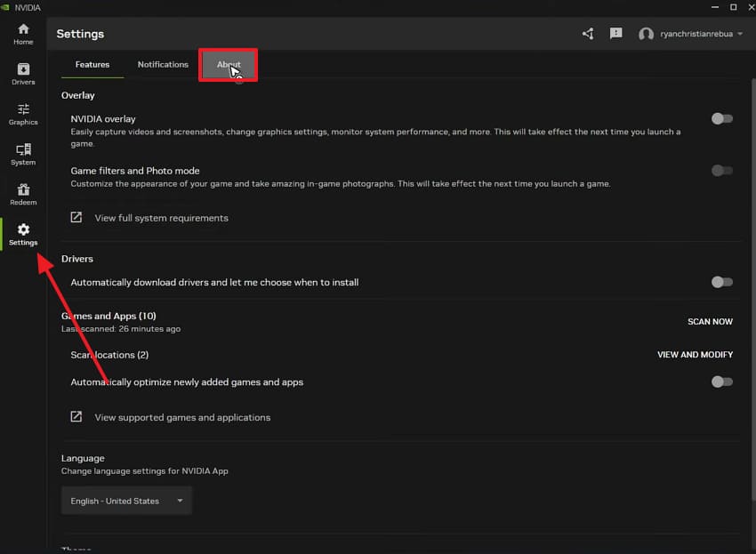Click SCAN NOW for Games and Apps
This screenshot has height=554, width=756.
(710, 321)
